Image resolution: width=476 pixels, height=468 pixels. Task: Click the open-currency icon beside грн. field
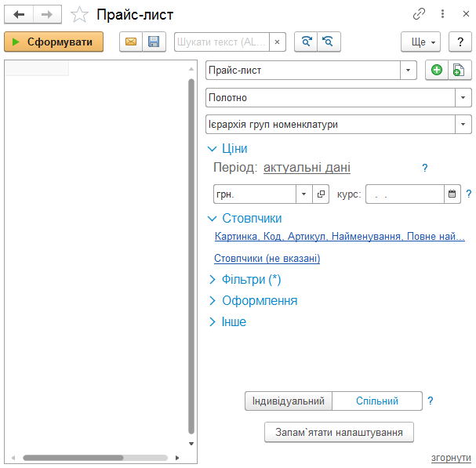pyautogui.click(x=321, y=194)
